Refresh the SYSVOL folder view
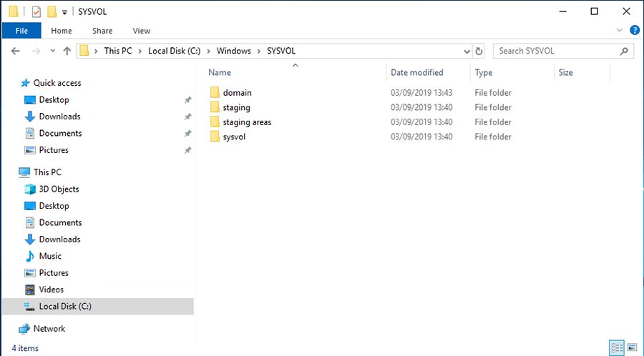This screenshot has height=356, width=644. [x=479, y=51]
